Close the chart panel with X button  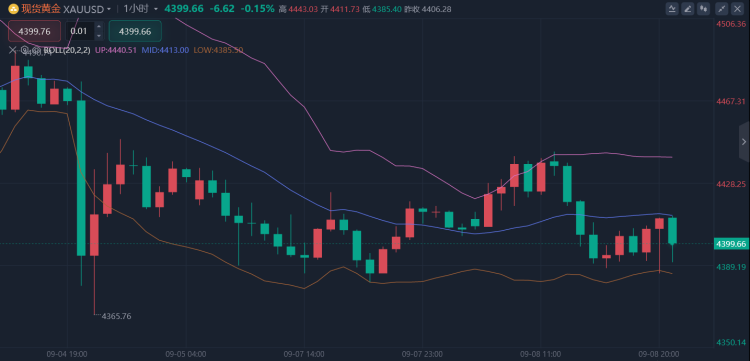pyautogui.click(x=737, y=9)
